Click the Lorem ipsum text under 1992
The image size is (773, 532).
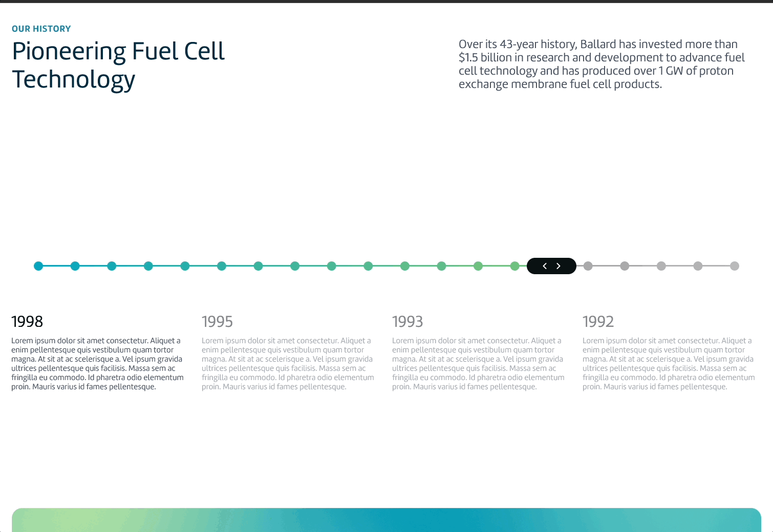point(669,364)
